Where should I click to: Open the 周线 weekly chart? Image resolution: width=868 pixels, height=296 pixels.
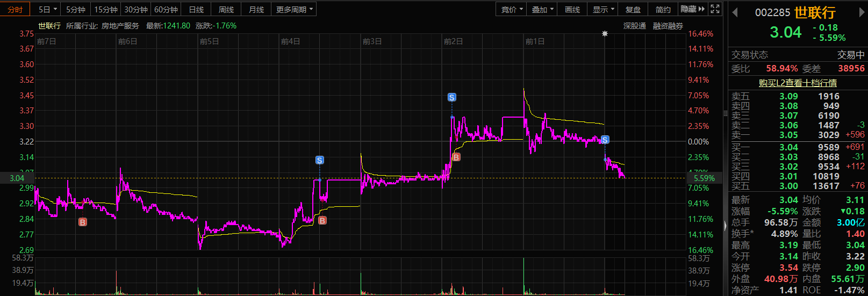point(226,10)
